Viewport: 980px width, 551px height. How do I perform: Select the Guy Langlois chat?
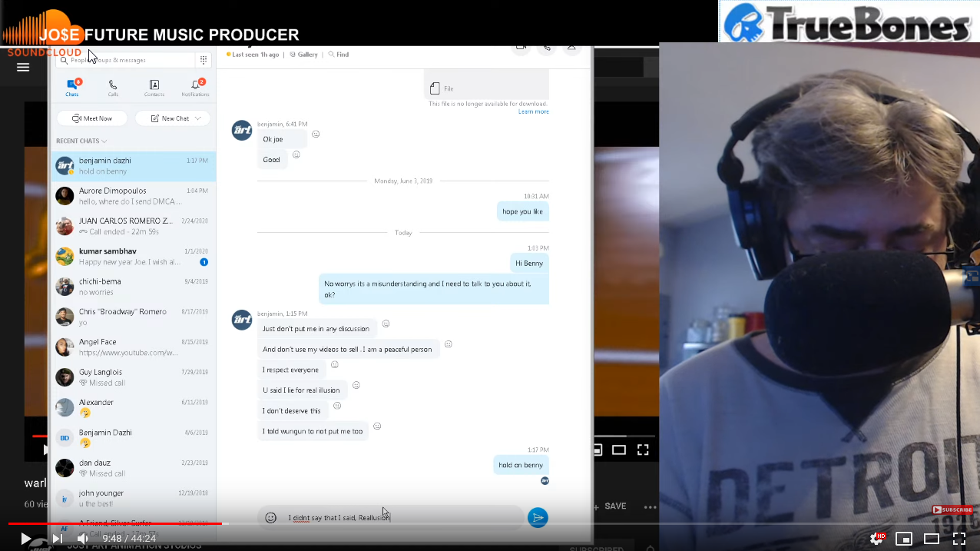[x=133, y=377]
